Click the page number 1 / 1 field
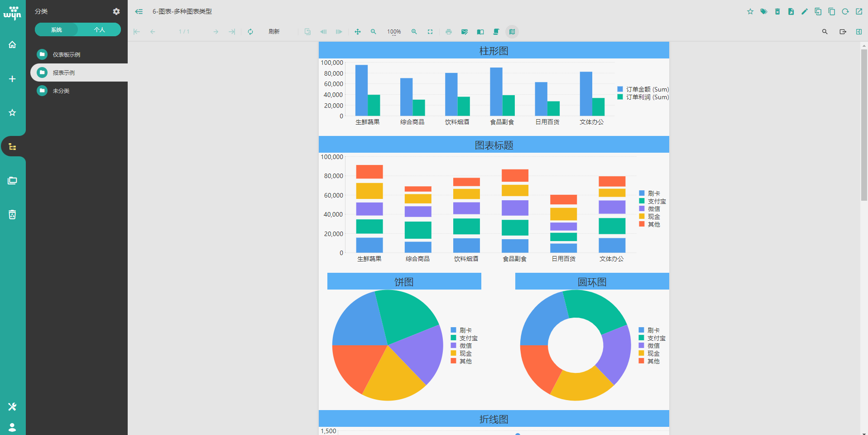The height and width of the screenshot is (435, 868). (184, 32)
